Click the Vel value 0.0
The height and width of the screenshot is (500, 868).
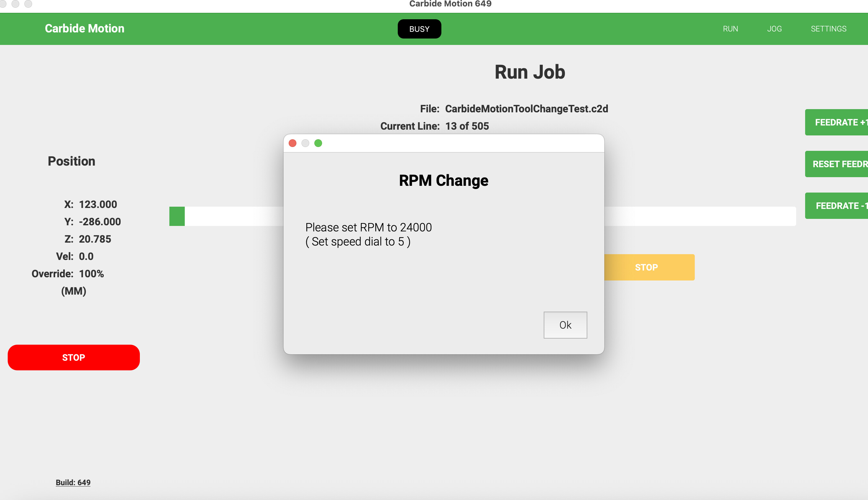tap(86, 256)
